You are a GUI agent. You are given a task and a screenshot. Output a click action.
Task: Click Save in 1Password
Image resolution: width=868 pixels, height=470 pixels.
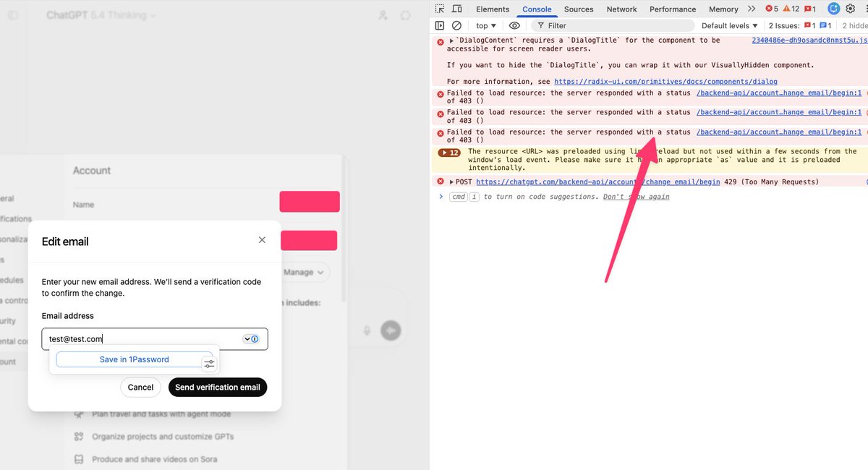click(135, 359)
